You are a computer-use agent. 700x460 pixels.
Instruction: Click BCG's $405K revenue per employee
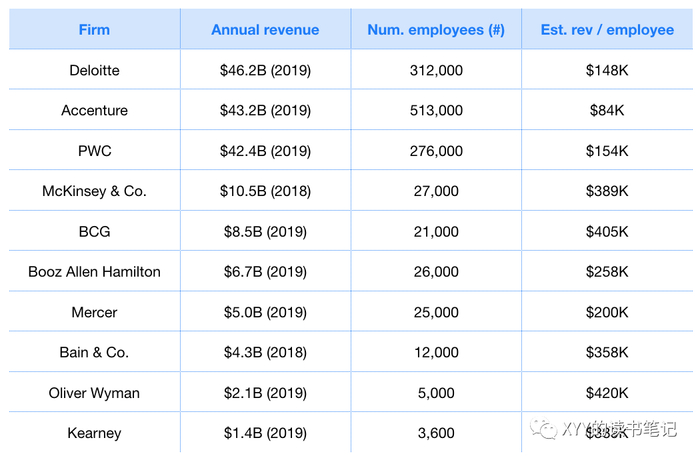[607, 232]
